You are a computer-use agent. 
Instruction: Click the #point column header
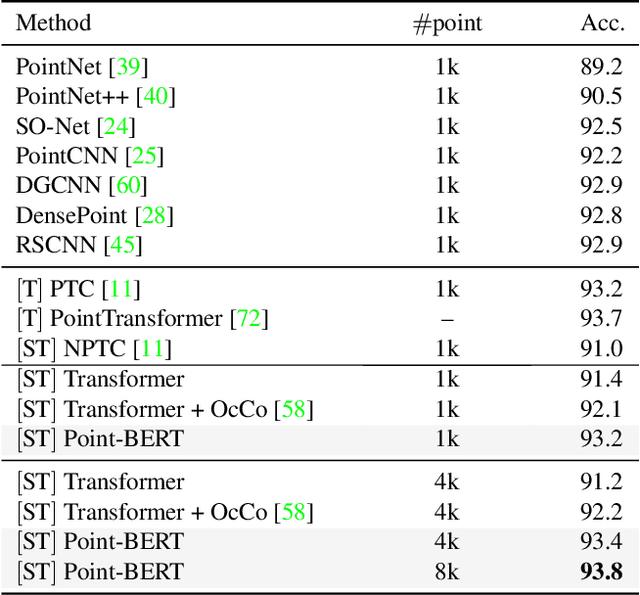click(447, 23)
